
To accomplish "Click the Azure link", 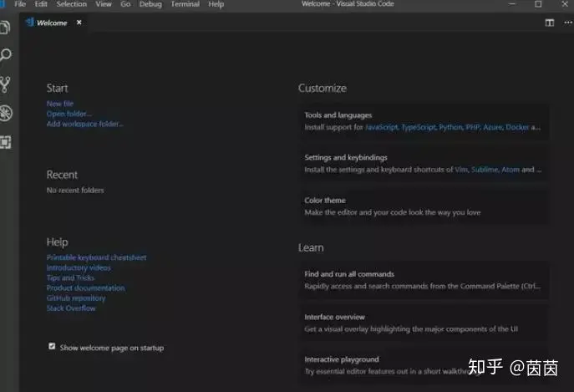I will [493, 127].
